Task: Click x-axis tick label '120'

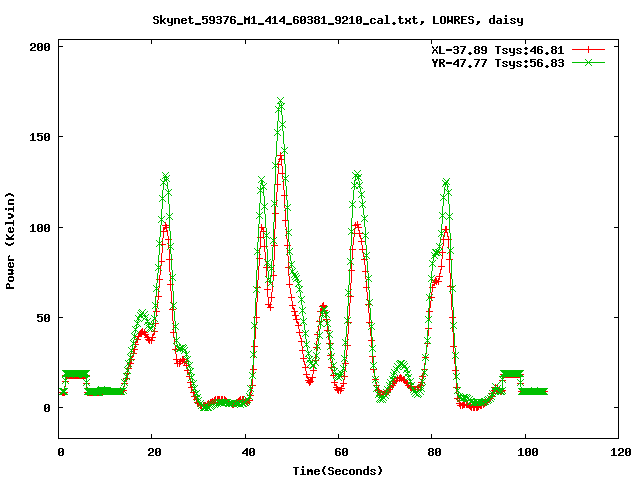Action: tap(621, 452)
